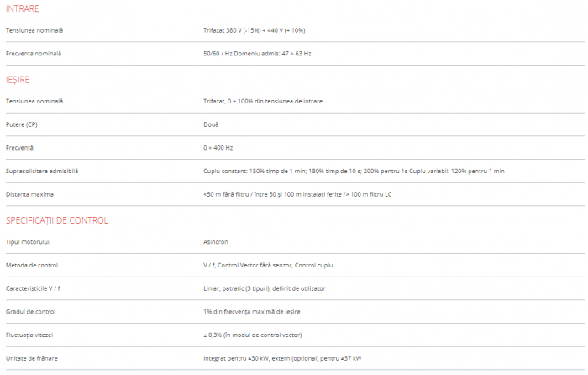588x375 pixels.
Task: Select the Unitate de frânare label
Action: click(31, 358)
